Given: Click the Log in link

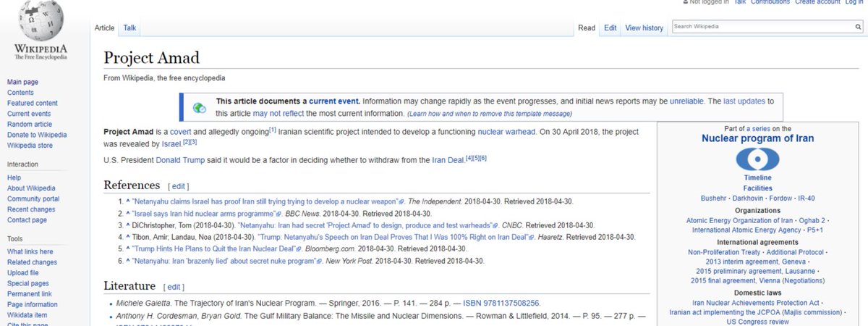Looking at the screenshot, I should [x=854, y=2].
